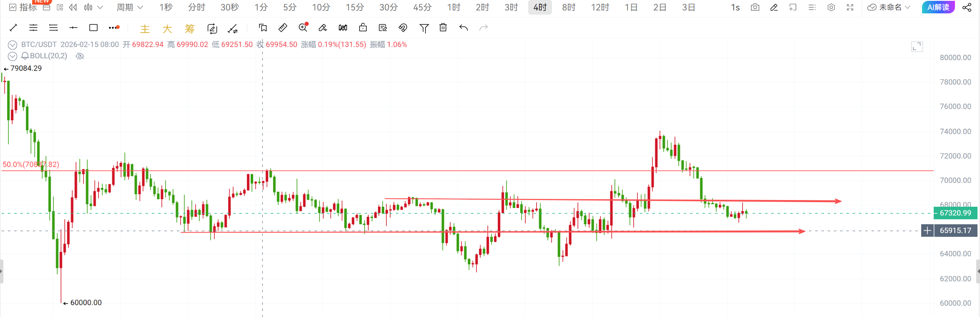Take a chart screenshot with camera icon
Image resolution: width=980 pixels, height=317 pixels.
coord(755,7)
